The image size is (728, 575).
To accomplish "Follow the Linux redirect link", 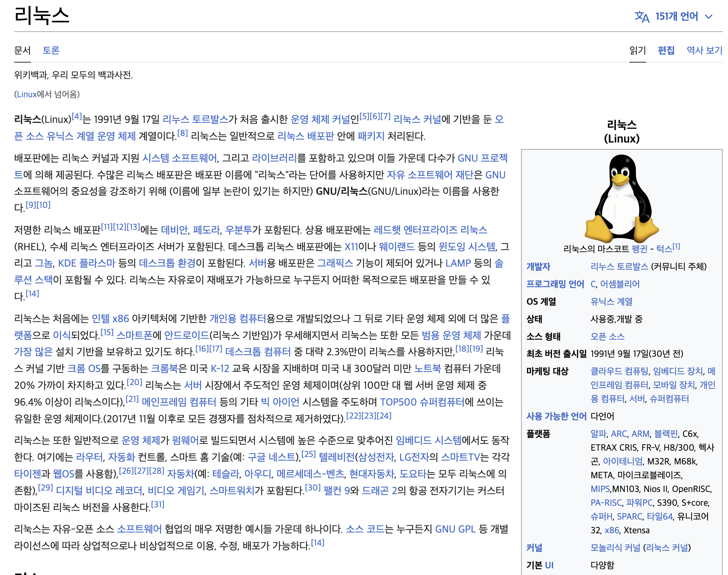I will [27, 94].
